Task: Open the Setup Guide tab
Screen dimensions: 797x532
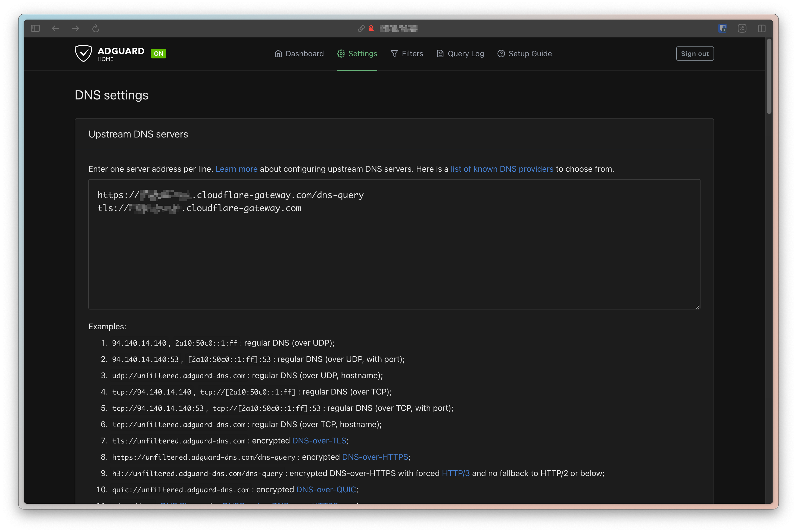Action: [x=524, y=54]
